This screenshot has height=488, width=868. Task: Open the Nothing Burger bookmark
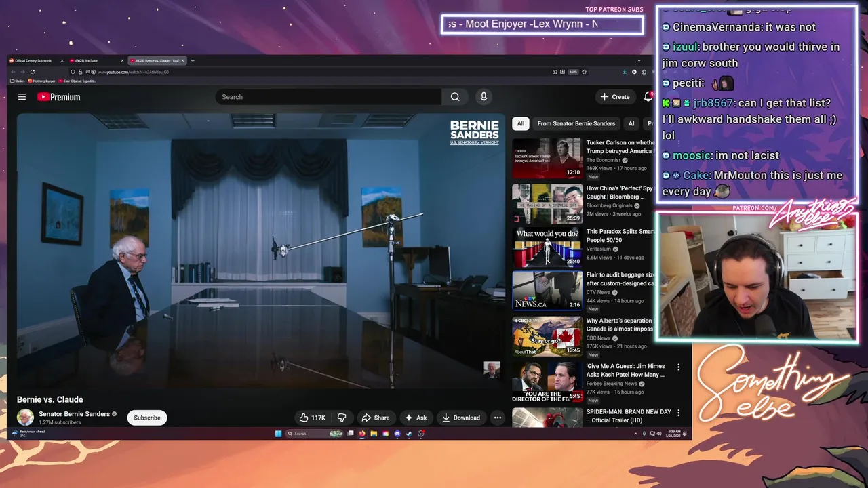(42, 81)
